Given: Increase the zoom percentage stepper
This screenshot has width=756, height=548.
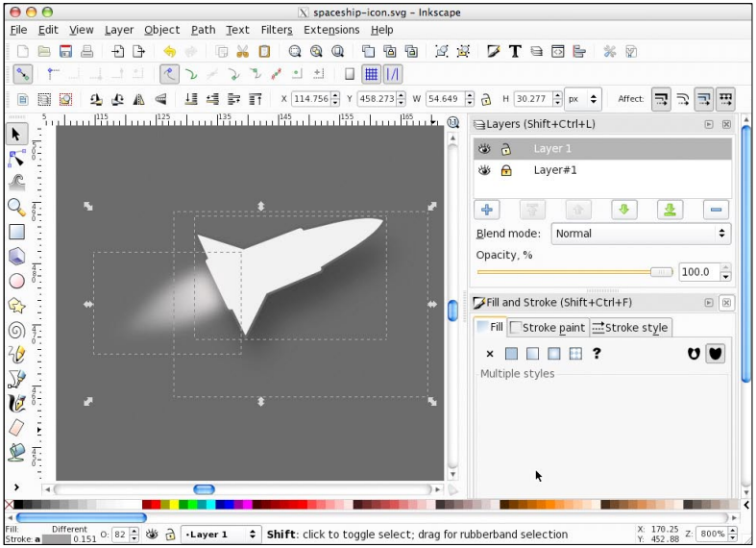Looking at the screenshot, I should click(x=733, y=531).
